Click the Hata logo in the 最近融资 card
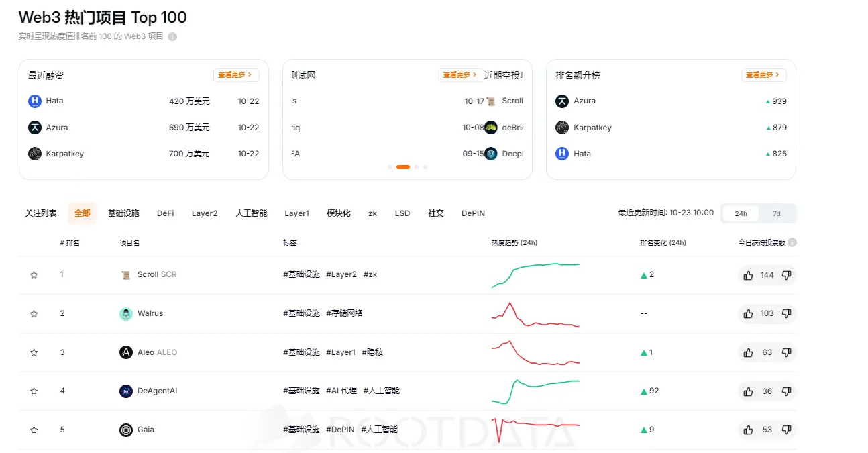This screenshot has width=868, height=453. 34,101
